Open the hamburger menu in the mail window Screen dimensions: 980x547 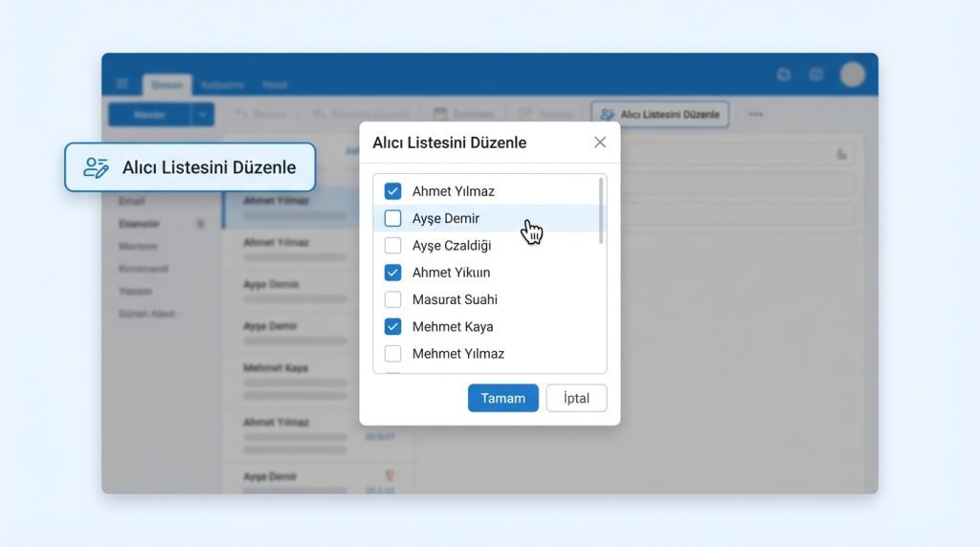pyautogui.click(x=122, y=83)
